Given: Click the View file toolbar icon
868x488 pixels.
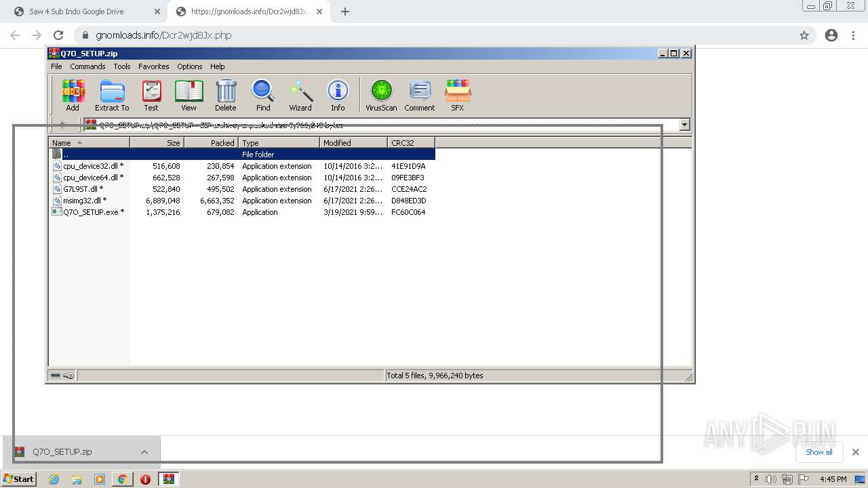Looking at the screenshot, I should (189, 95).
